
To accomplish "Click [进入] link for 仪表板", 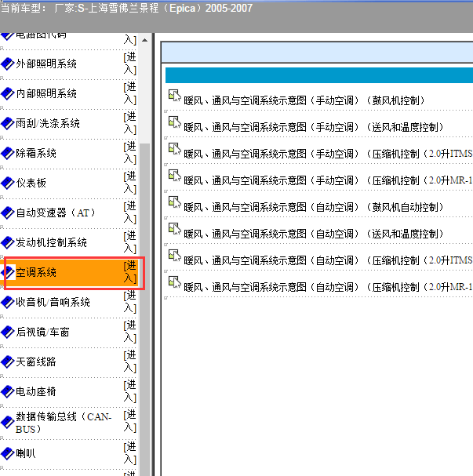I will click(130, 183).
